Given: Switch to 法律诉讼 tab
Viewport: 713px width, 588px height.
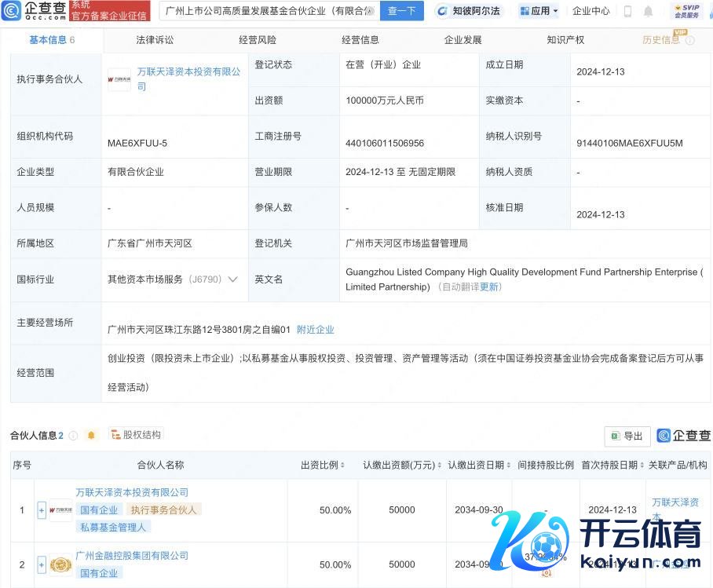Looking at the screenshot, I should (x=155, y=39).
